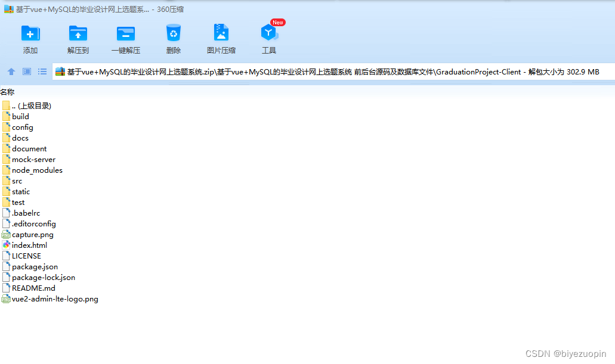Sort by the 名称 column header
Viewport: 615px width, 364px height.
click(7, 92)
